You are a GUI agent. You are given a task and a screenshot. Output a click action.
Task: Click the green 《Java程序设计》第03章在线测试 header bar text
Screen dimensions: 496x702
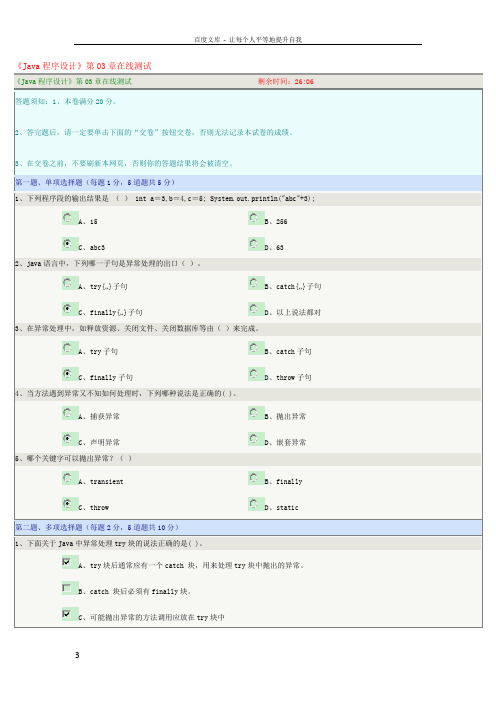click(x=74, y=81)
